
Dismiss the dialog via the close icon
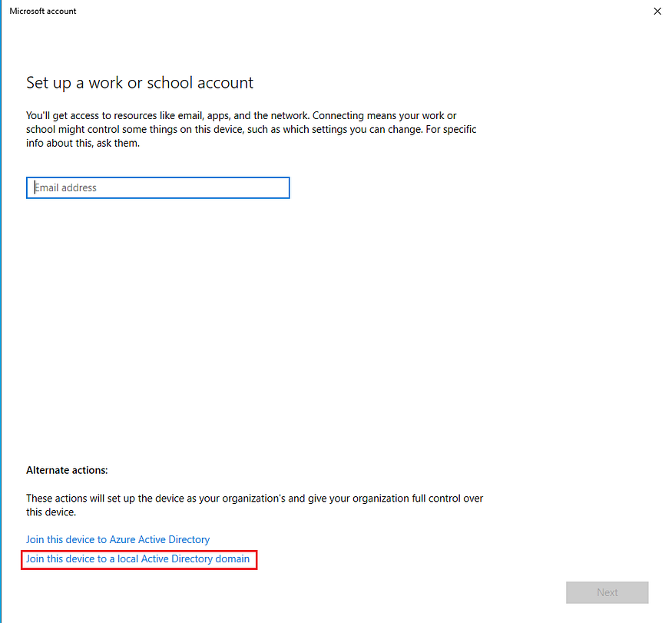coord(657,11)
